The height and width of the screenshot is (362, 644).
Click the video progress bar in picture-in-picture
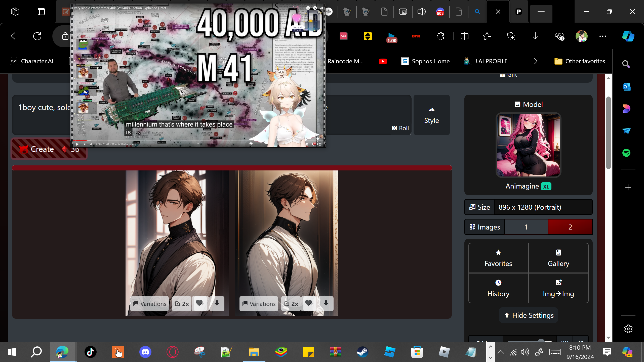pos(198,140)
